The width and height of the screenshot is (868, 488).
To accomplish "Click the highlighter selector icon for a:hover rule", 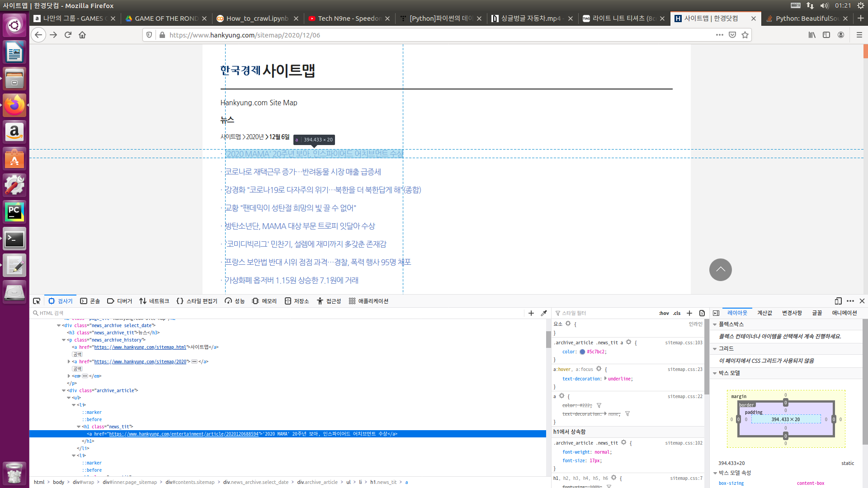I will 599,369.
